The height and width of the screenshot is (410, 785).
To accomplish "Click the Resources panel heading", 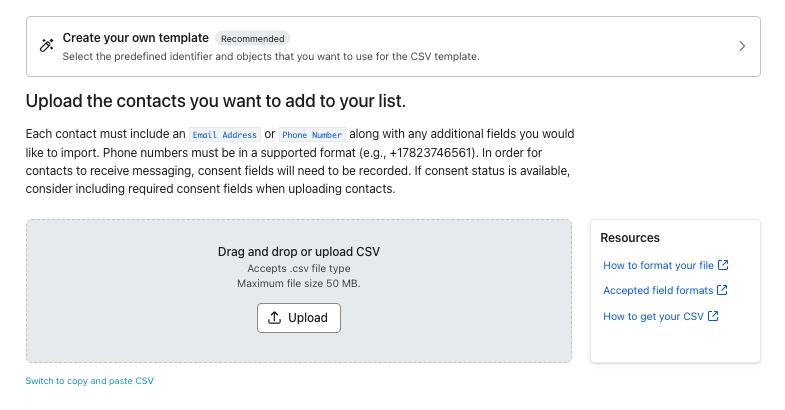I will [630, 238].
